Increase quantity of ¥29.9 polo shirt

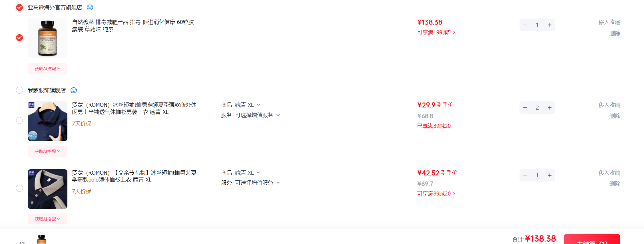(549, 108)
